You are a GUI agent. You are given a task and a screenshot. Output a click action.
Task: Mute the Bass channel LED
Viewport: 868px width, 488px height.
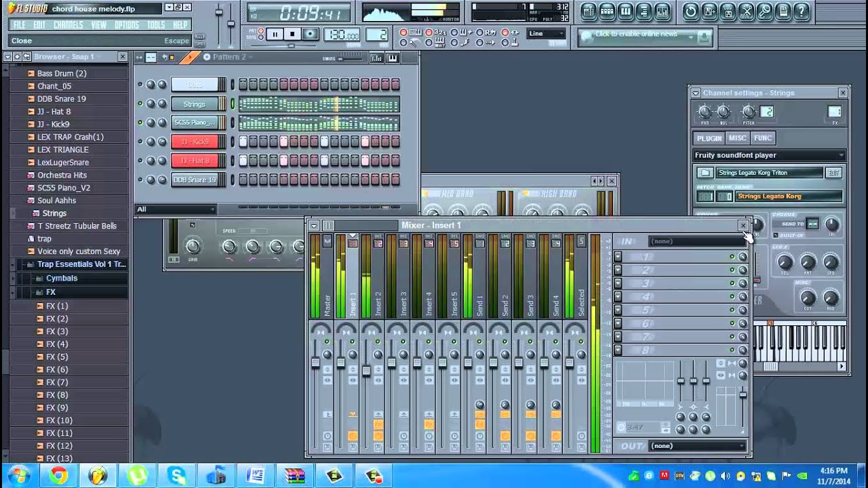tap(140, 85)
